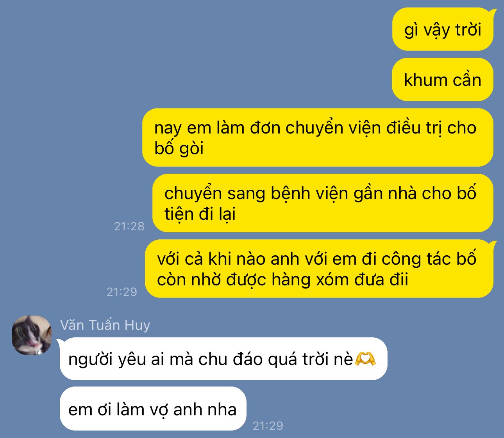Tap the "nay em làm đơn chuyển viện" message

[318, 137]
